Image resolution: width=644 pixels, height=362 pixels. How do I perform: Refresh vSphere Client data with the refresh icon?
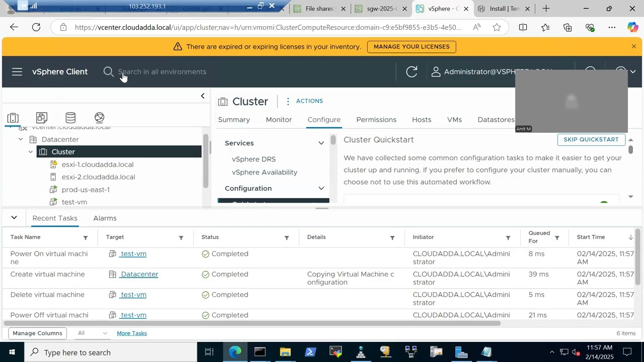tap(412, 72)
